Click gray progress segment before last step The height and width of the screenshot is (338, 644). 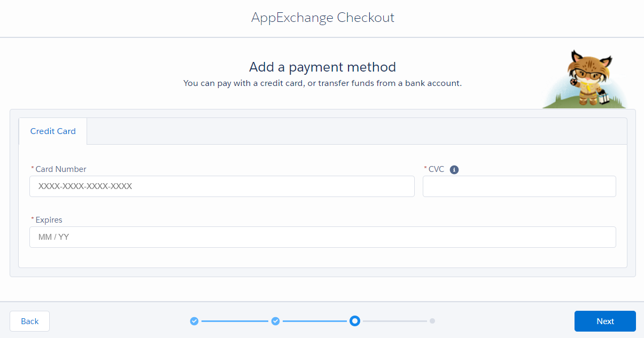point(395,321)
